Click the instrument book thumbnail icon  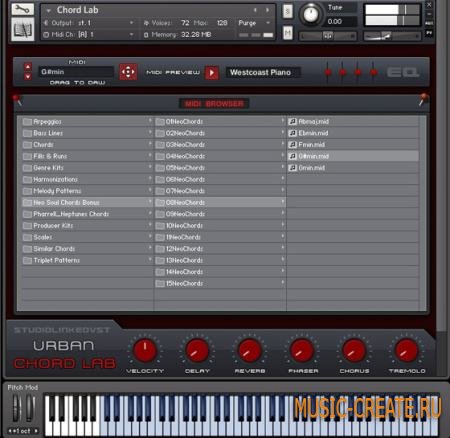(x=23, y=29)
